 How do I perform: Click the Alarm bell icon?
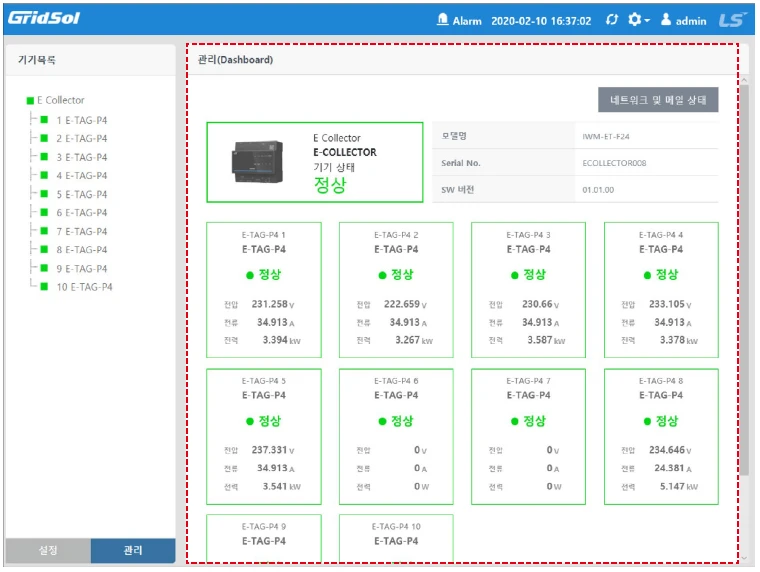[x=442, y=20]
